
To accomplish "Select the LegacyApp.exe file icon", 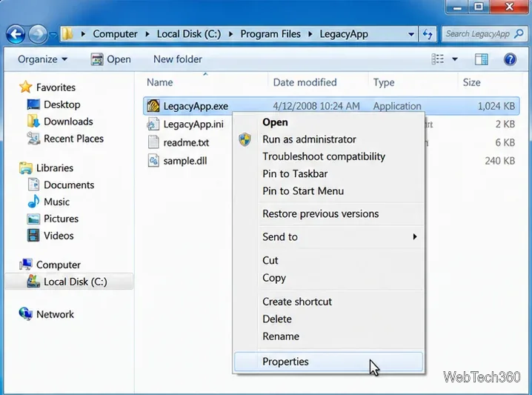I will tap(153, 106).
